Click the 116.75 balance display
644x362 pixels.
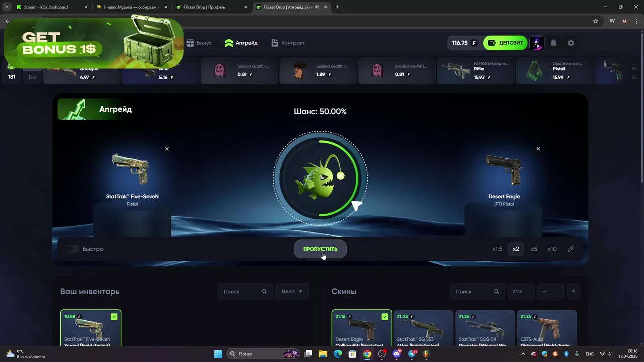(464, 43)
